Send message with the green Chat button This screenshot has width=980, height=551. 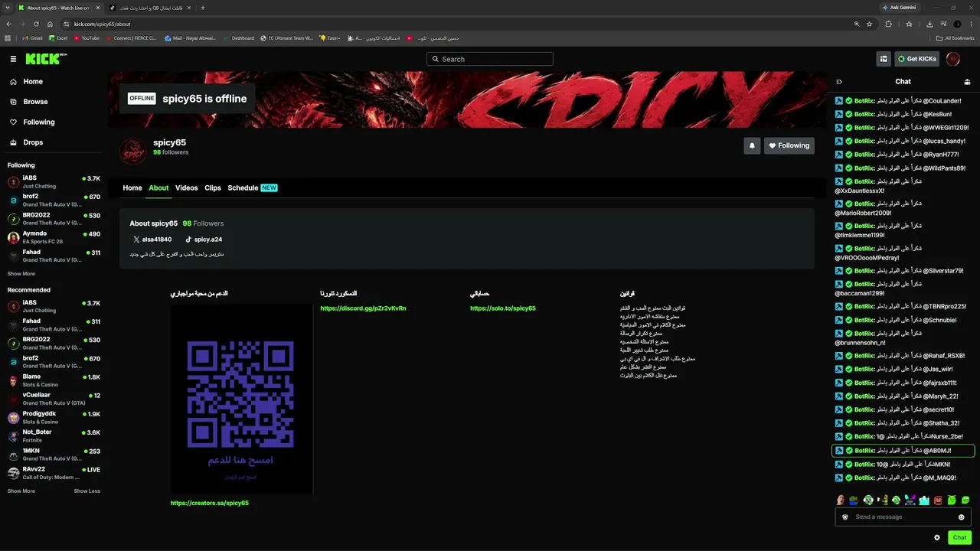coord(960,538)
